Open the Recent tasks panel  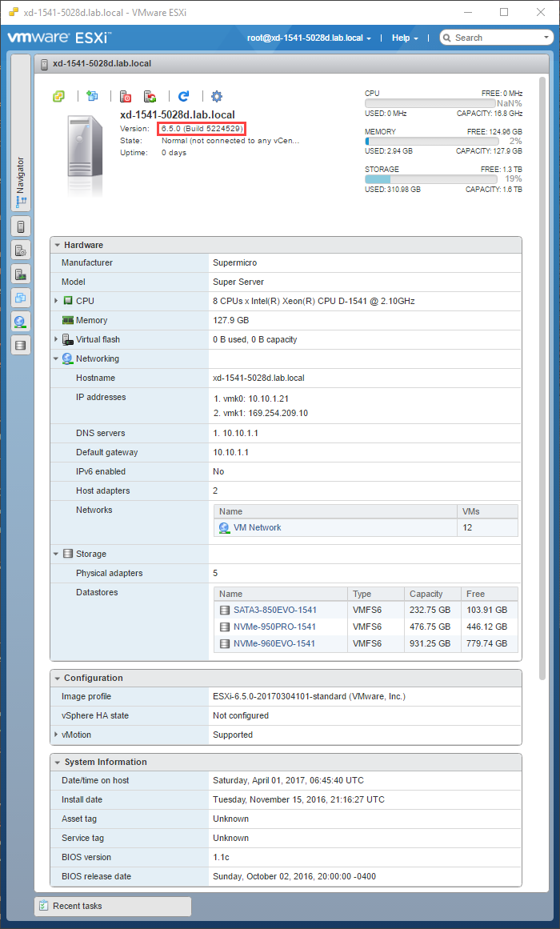tap(113, 906)
